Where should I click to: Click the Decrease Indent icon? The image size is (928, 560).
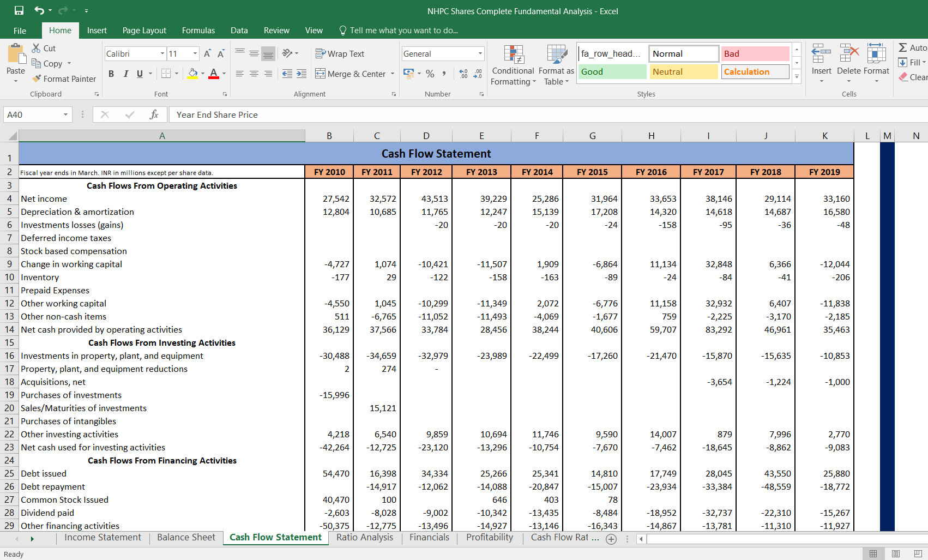point(287,74)
